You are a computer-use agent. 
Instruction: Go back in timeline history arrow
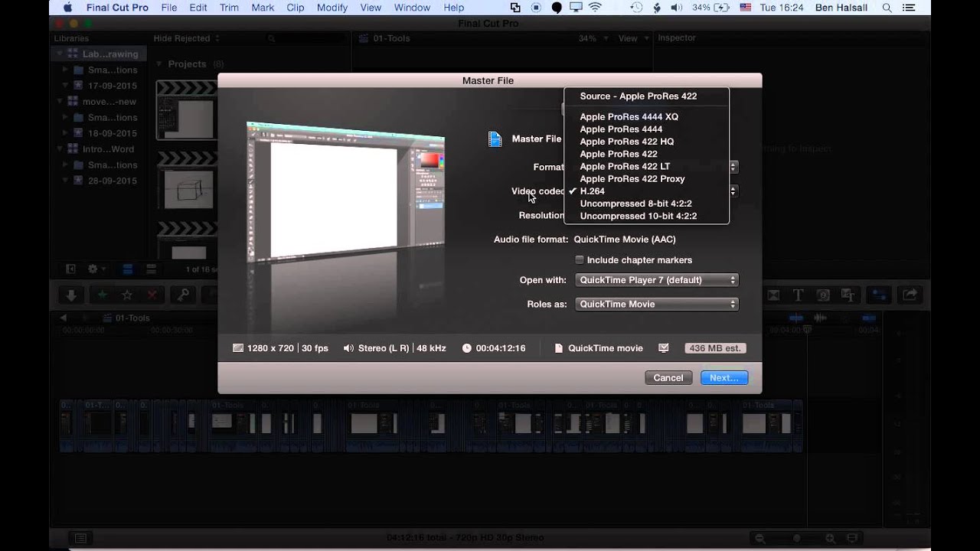64,318
